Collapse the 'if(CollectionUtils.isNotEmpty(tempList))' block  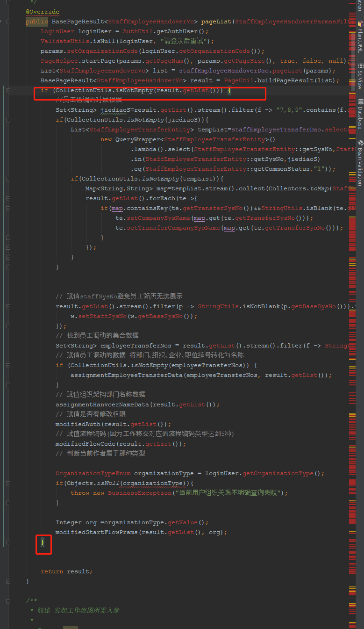click(x=8, y=179)
